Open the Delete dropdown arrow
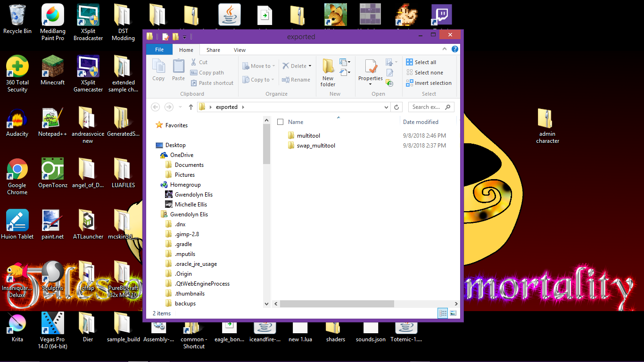The image size is (644, 362). tap(310, 66)
